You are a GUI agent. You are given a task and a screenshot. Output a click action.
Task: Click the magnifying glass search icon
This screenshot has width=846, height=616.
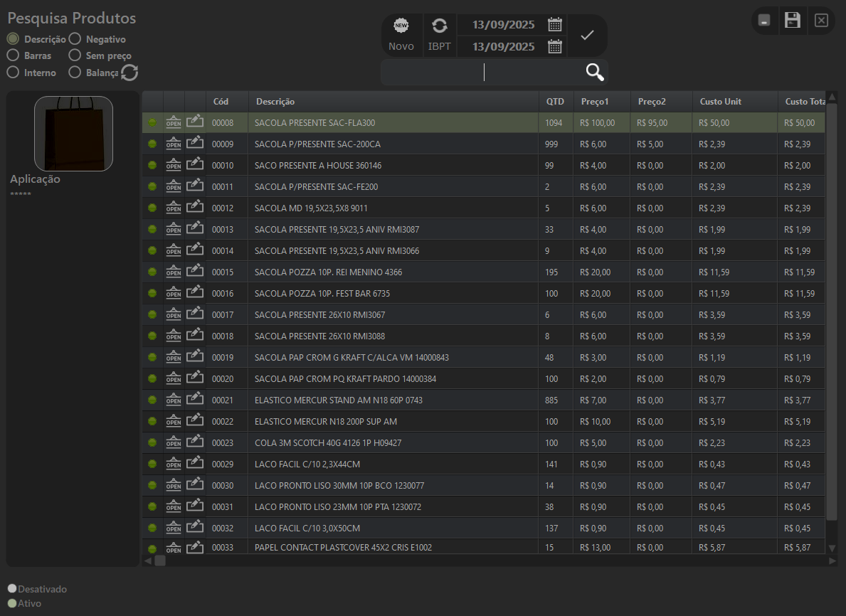point(595,72)
